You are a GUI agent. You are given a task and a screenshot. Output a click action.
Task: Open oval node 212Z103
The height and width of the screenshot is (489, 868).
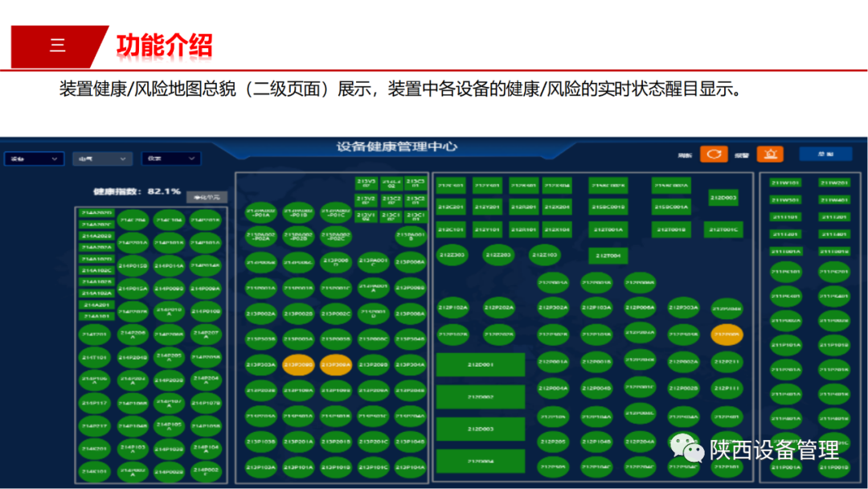tap(545, 255)
